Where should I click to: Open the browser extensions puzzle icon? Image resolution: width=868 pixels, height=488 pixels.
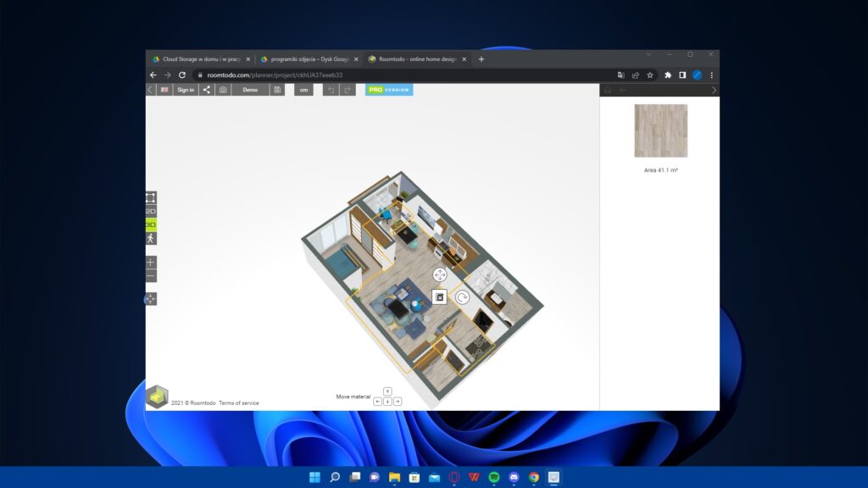tap(668, 75)
